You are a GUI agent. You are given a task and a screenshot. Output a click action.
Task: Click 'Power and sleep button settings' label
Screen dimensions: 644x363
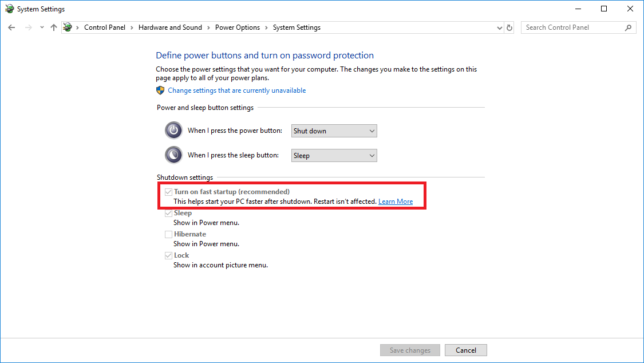coord(205,108)
